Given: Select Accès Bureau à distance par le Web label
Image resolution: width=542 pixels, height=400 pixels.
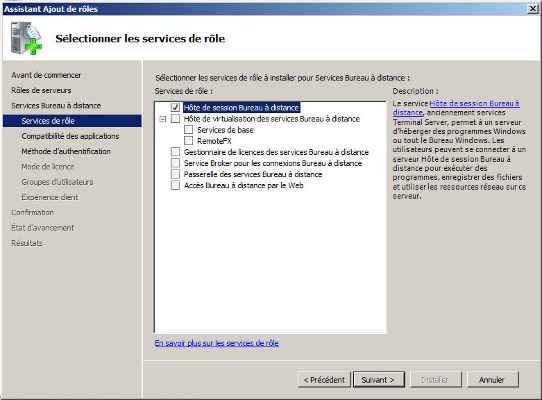Looking at the screenshot, I should point(243,185).
